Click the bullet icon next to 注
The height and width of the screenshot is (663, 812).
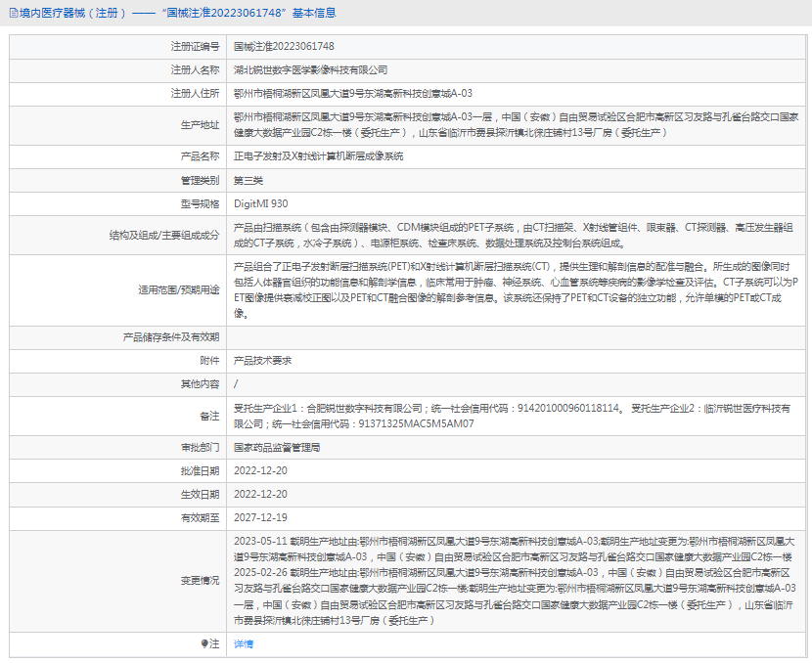(x=204, y=643)
